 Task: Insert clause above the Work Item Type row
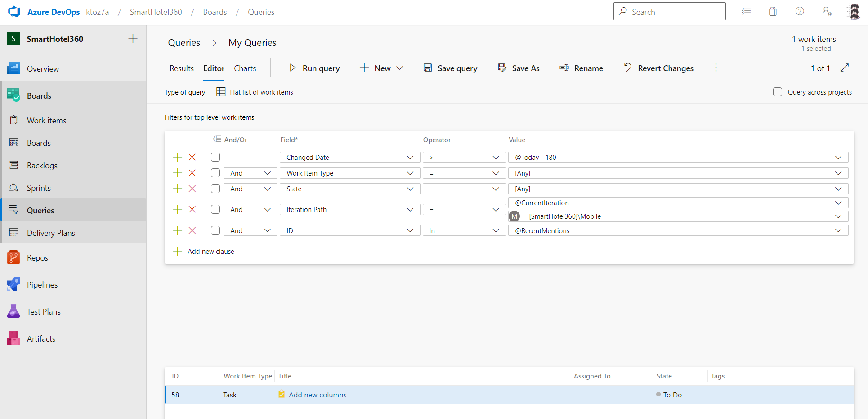pos(178,173)
